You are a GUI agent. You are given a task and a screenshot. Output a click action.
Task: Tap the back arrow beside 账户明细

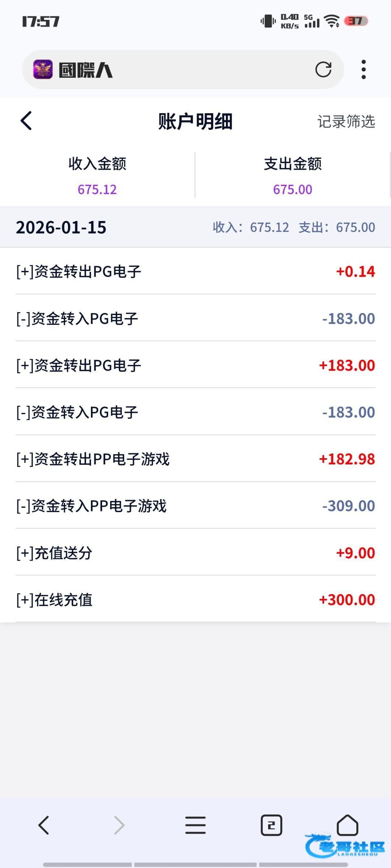(26, 121)
